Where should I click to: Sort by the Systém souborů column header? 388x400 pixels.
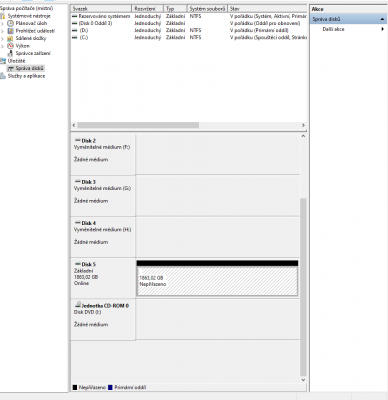pyautogui.click(x=207, y=9)
